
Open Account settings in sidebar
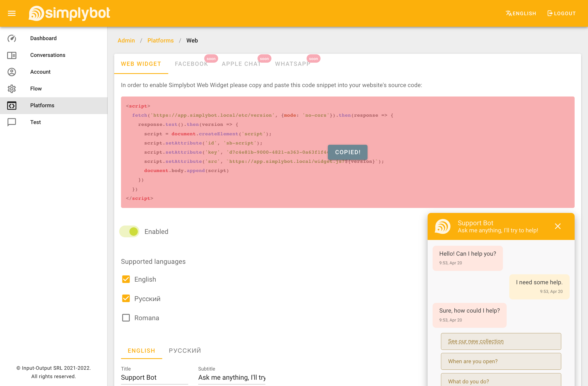(54, 72)
